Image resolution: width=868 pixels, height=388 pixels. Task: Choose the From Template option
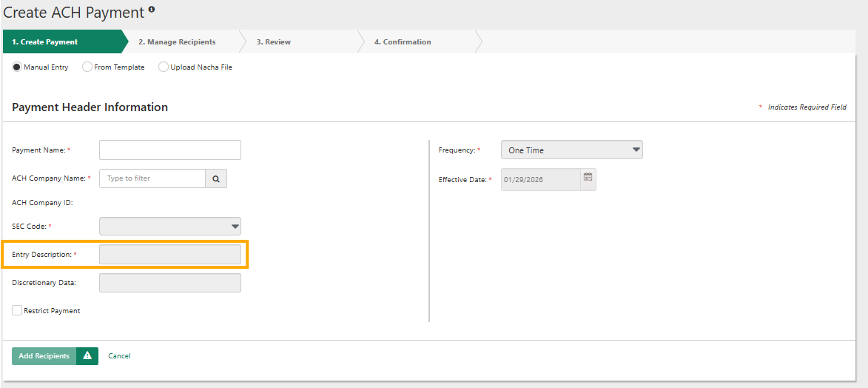tap(87, 67)
